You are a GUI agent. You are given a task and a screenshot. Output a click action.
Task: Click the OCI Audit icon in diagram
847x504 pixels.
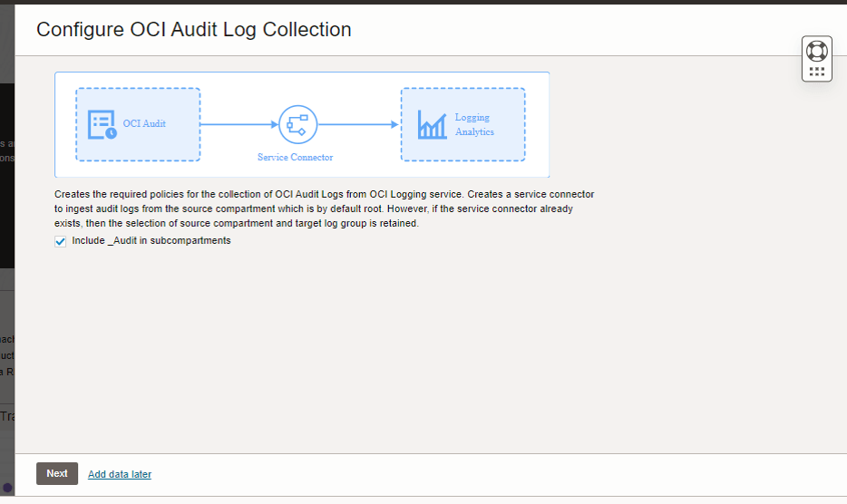click(x=102, y=124)
